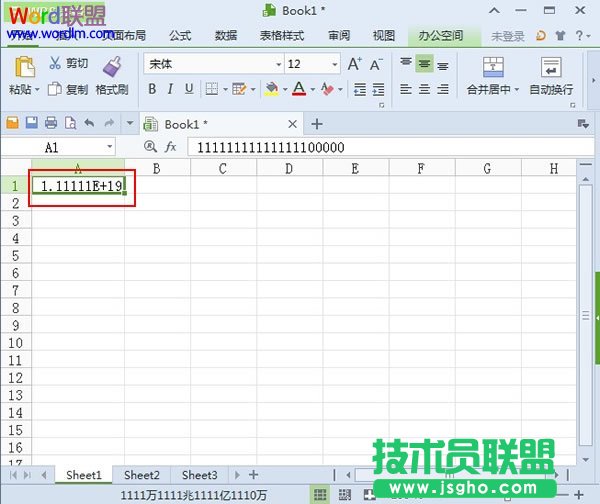Switch to normal view icon in status bar
600x504 pixels.
click(x=320, y=495)
